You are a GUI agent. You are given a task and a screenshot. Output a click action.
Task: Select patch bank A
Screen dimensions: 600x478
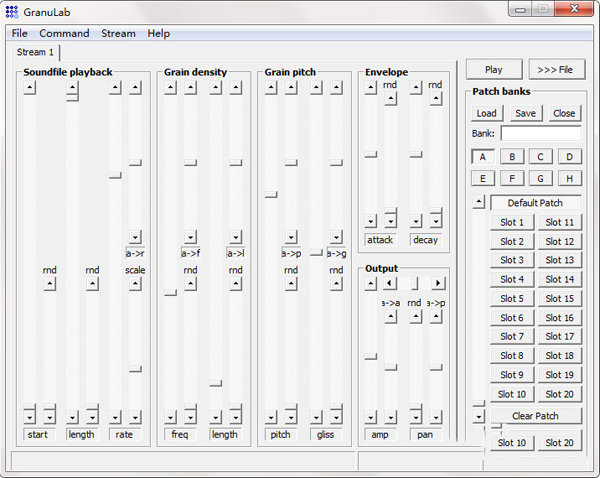point(483,157)
